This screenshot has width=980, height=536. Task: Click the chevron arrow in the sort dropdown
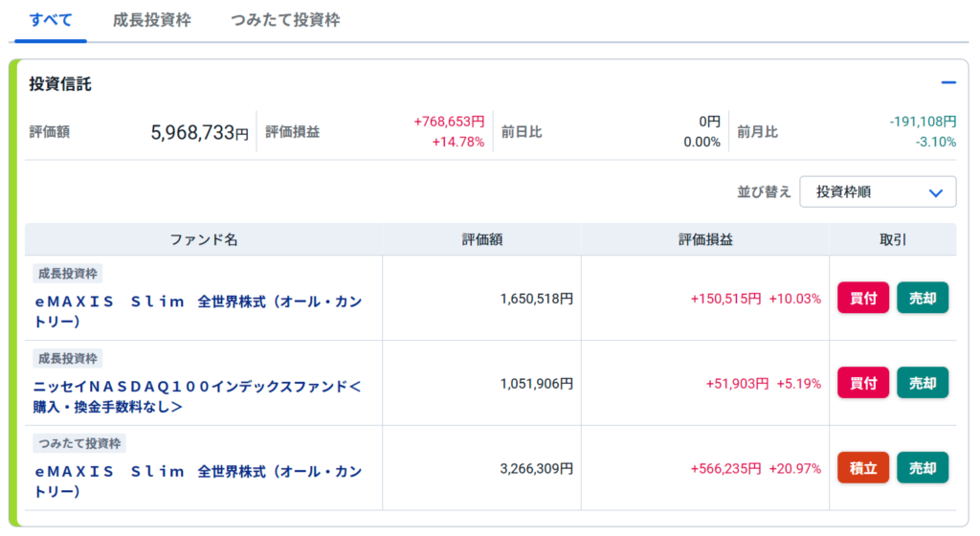point(935,193)
